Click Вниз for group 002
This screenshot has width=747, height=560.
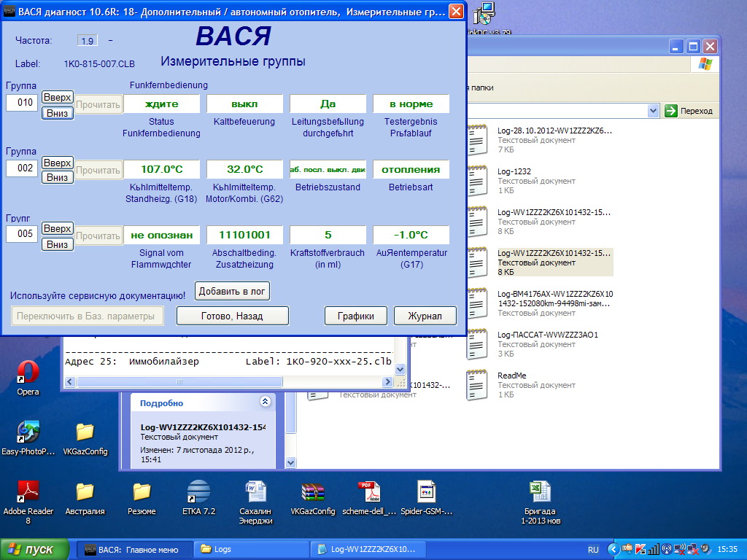(x=57, y=178)
